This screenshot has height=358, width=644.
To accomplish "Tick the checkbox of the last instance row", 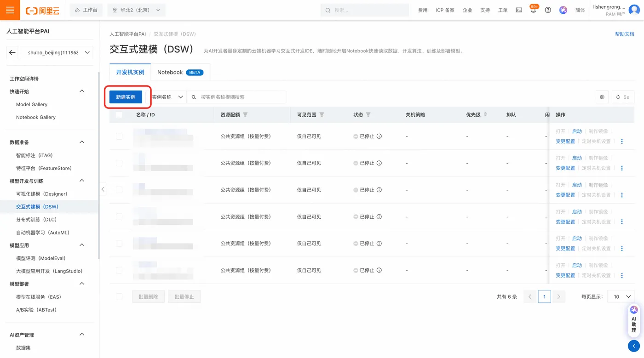I will (119, 270).
